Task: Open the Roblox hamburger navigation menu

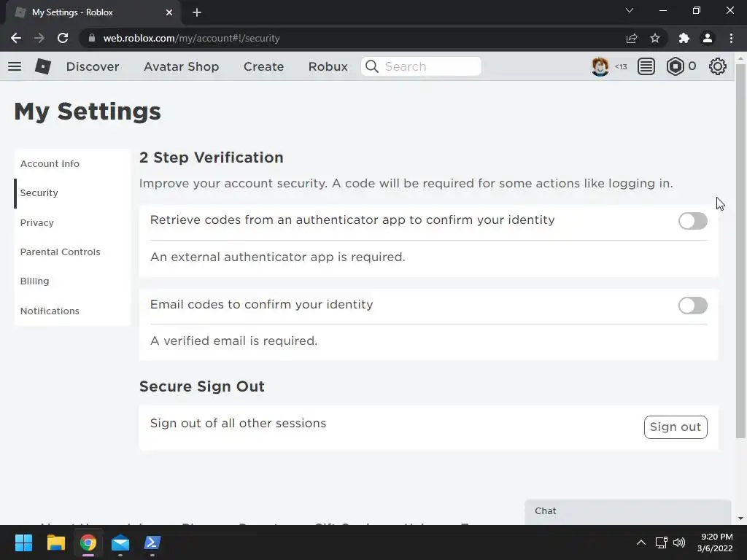Action: click(15, 66)
